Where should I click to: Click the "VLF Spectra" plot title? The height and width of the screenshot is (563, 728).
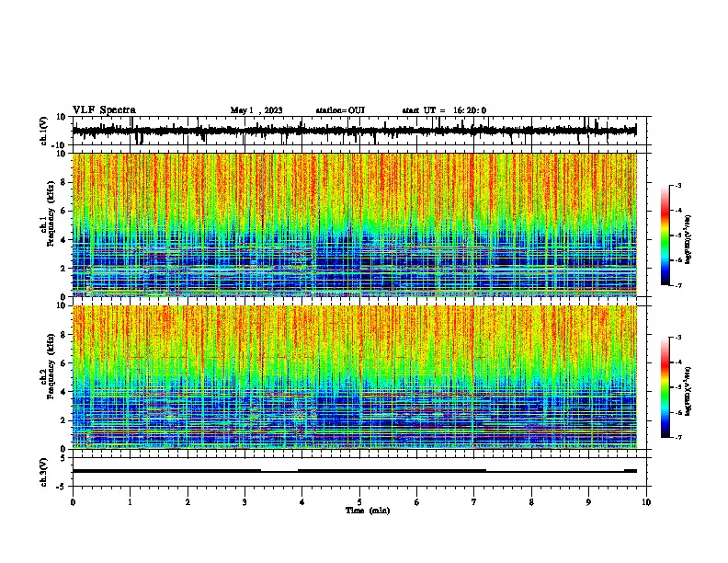click(104, 110)
